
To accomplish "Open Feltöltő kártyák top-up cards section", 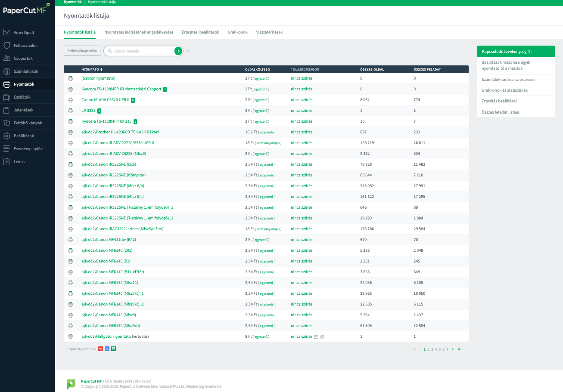I will pyautogui.click(x=28, y=123).
